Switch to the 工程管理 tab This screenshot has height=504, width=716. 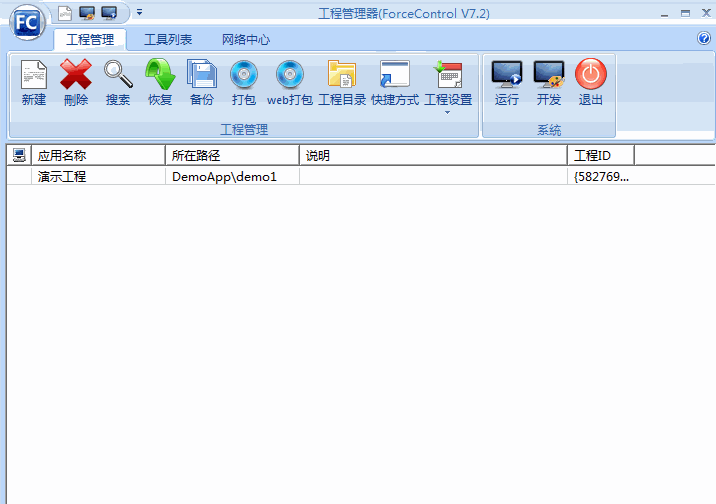coord(90,40)
